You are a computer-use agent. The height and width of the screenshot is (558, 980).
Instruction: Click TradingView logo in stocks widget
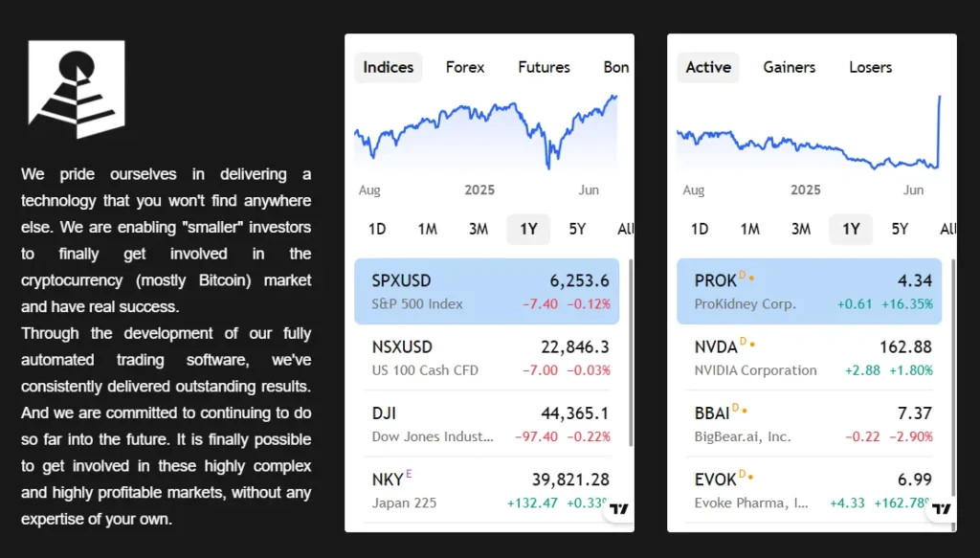(942, 509)
